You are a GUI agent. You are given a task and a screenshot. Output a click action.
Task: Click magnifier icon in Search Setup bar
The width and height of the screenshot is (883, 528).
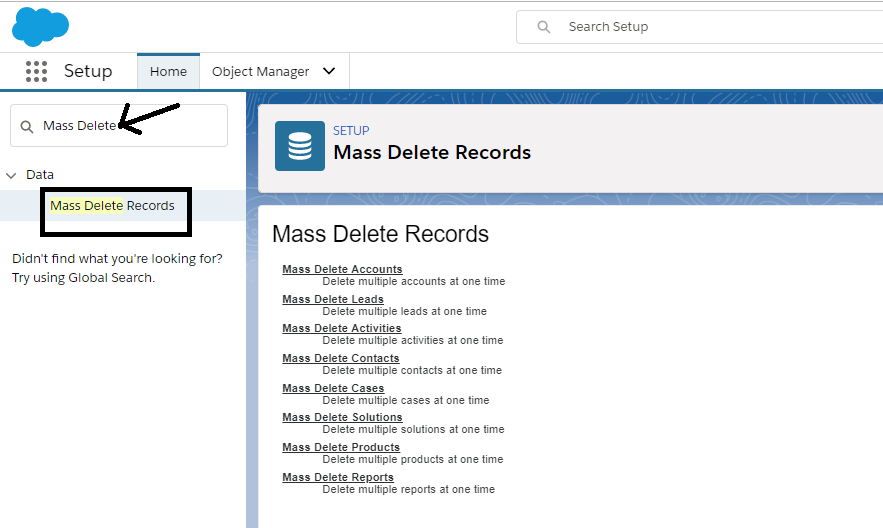(544, 27)
